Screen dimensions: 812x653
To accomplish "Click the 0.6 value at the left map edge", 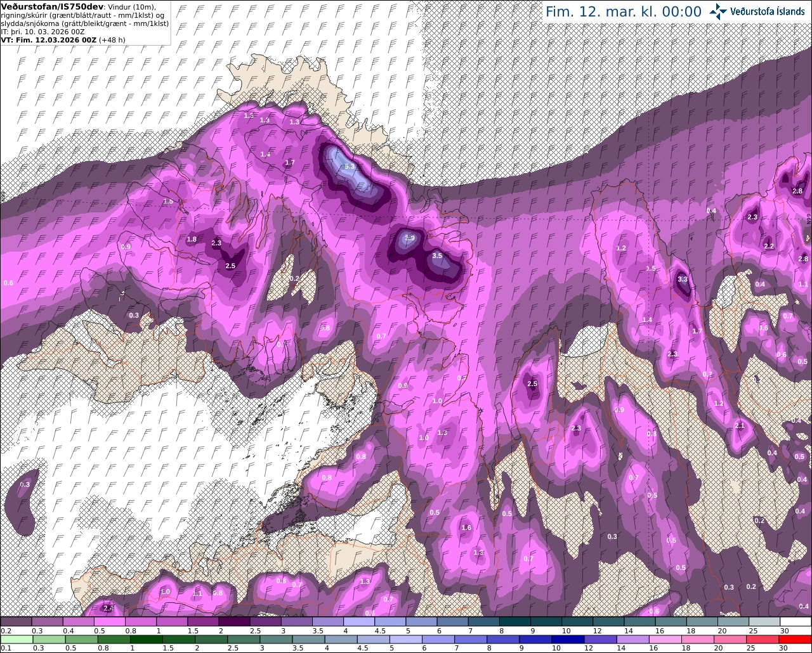I will [8, 283].
